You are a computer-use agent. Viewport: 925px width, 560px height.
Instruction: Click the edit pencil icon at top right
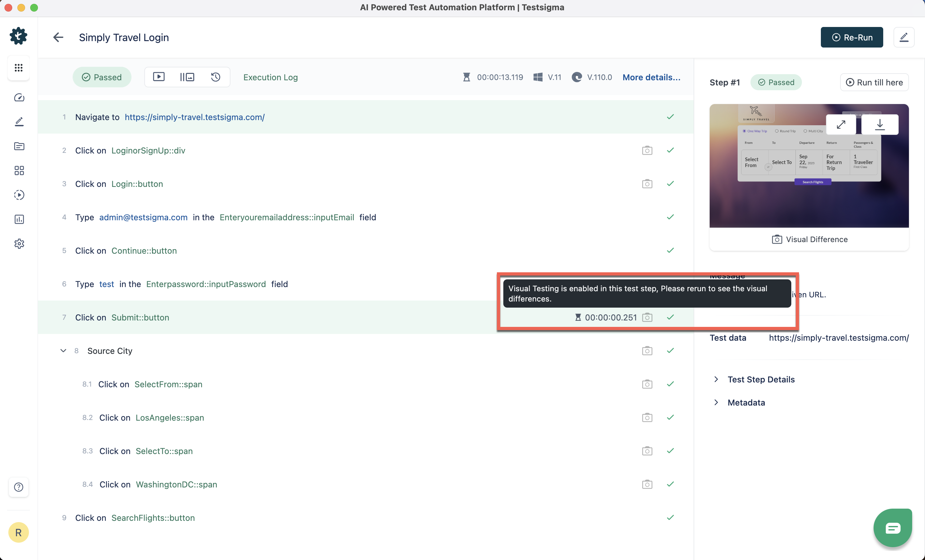click(903, 37)
